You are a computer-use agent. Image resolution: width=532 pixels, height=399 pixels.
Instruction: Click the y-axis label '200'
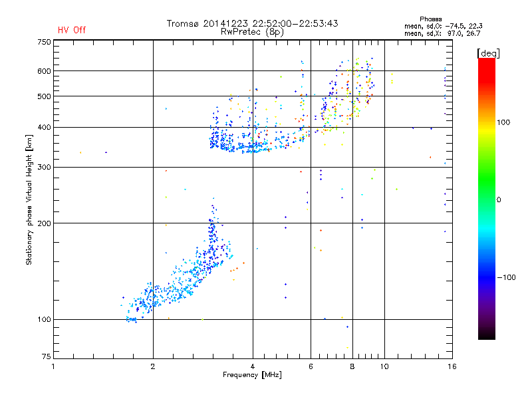[x=44, y=223]
